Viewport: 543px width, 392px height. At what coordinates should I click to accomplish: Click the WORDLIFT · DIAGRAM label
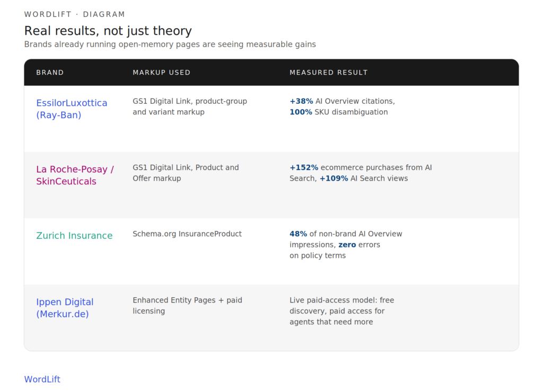(x=75, y=14)
